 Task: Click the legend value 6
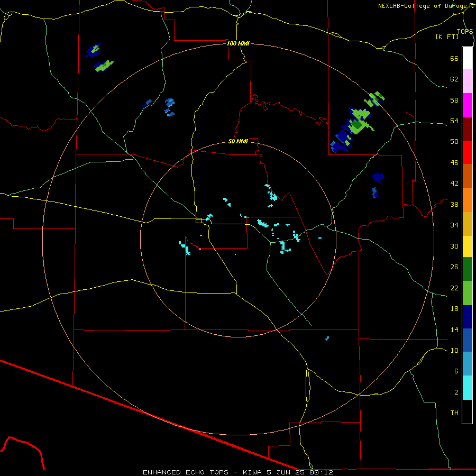coord(456,371)
